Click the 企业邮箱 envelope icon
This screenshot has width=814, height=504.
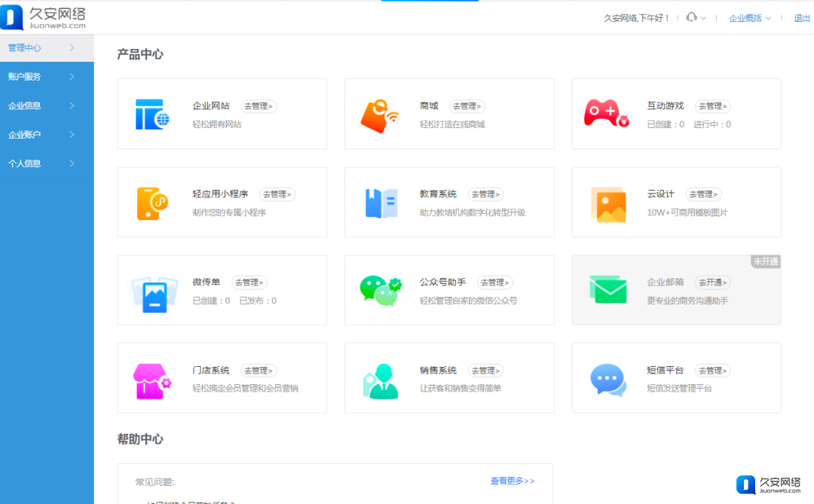click(x=608, y=289)
